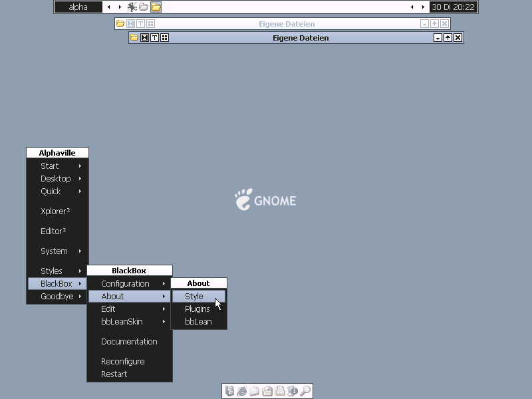The height and width of the screenshot is (399, 532).
Task: Click the BlackBox submenu title header
Action: tap(129, 271)
